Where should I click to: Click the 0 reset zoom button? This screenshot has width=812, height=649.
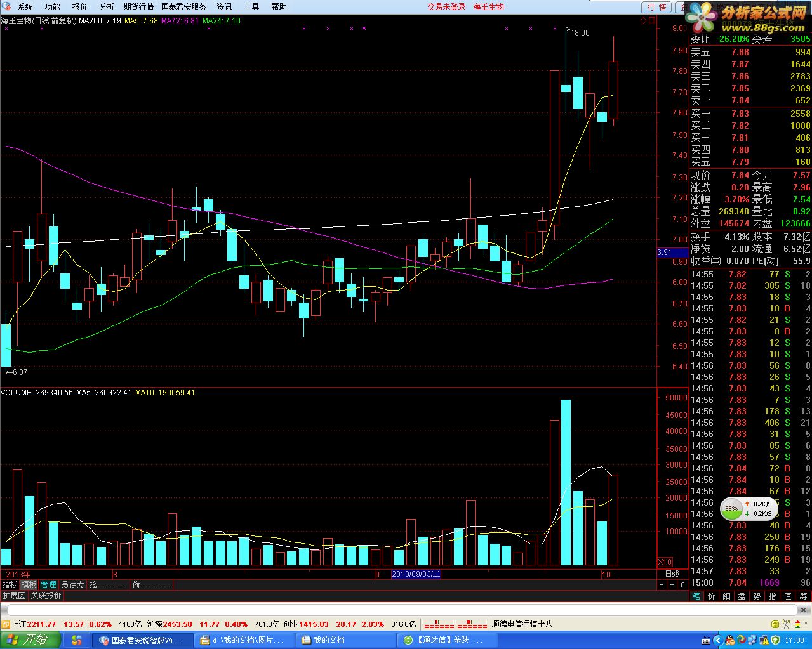(682, 585)
